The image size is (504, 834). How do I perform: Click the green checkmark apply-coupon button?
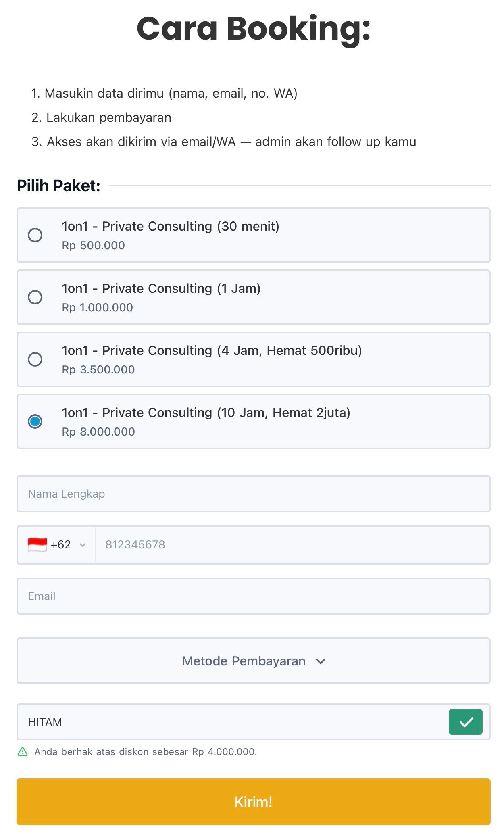pos(465,722)
